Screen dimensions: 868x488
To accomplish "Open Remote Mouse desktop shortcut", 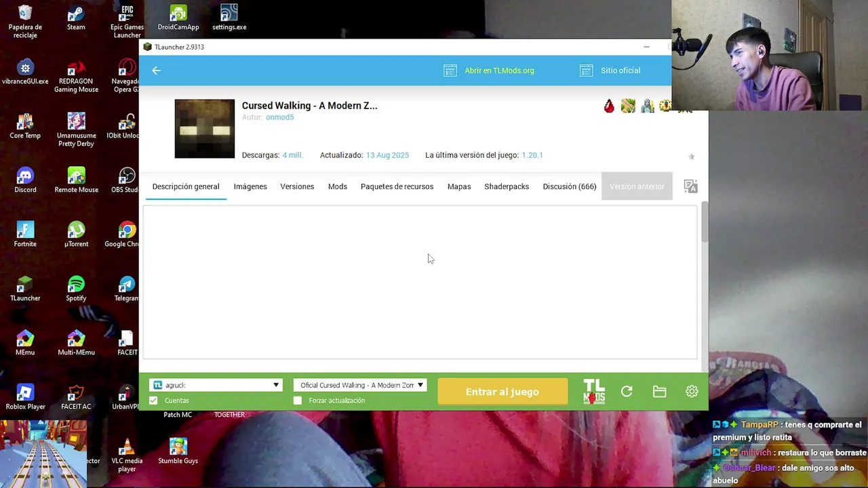I will pyautogui.click(x=76, y=181).
